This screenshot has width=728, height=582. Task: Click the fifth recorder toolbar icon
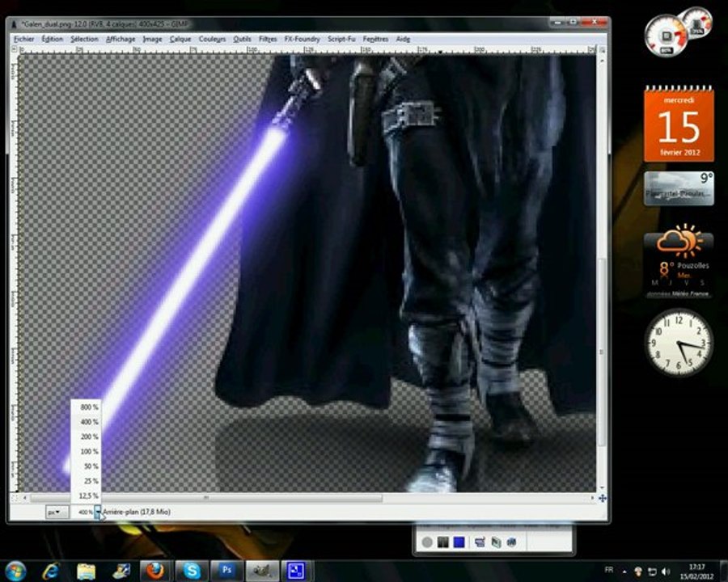tap(497, 542)
